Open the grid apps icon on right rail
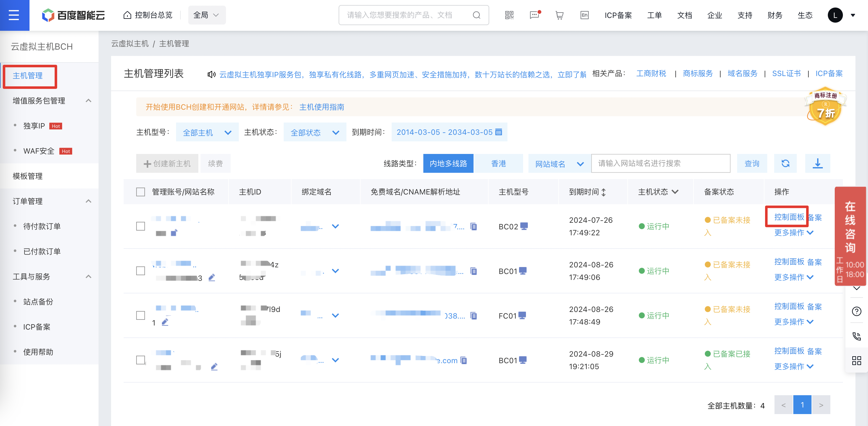Viewport: 868px width, 426px height. 856,361
